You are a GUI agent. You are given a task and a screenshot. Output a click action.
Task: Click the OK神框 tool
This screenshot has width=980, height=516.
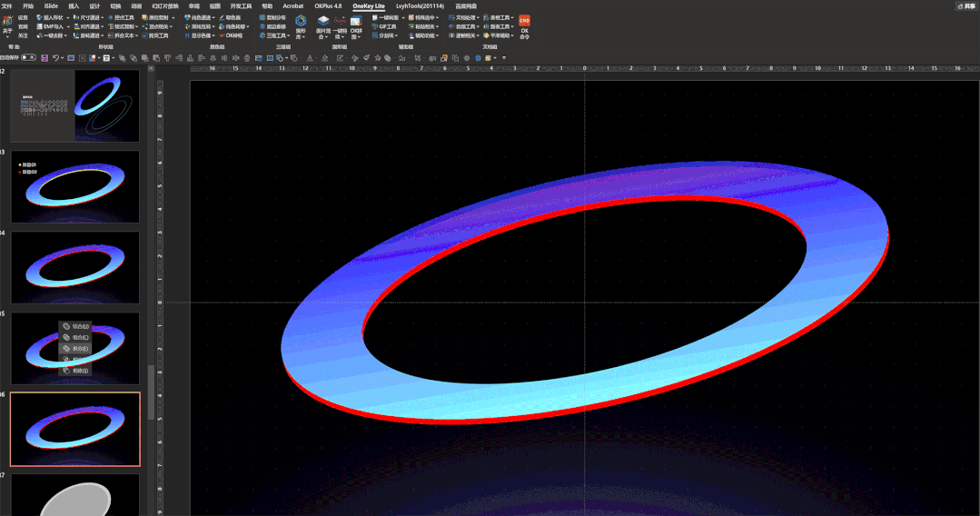pos(231,35)
